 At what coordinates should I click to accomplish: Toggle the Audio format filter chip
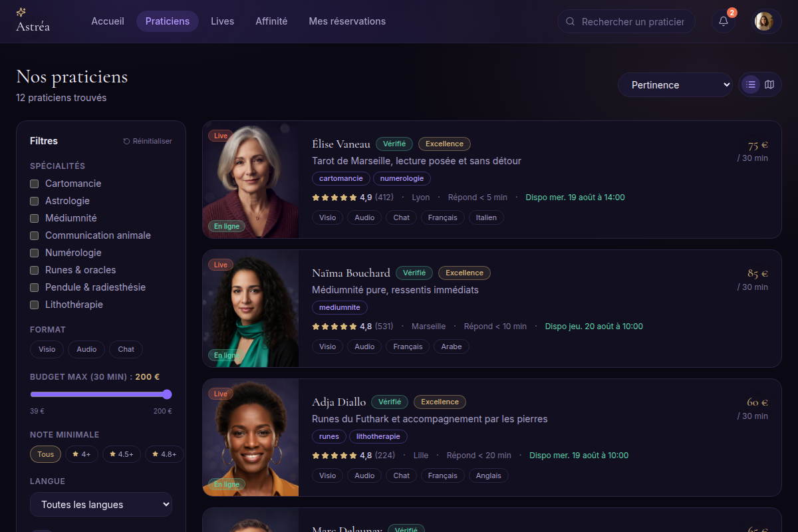point(86,349)
